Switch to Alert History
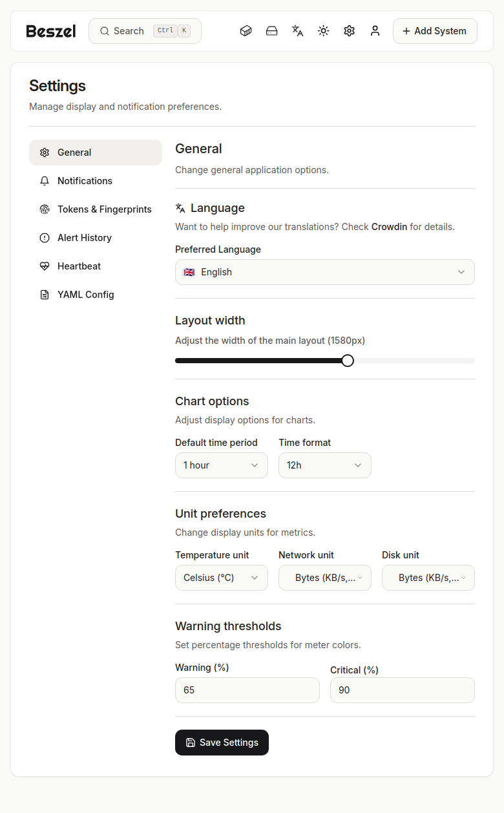The image size is (504, 813). tap(96, 238)
